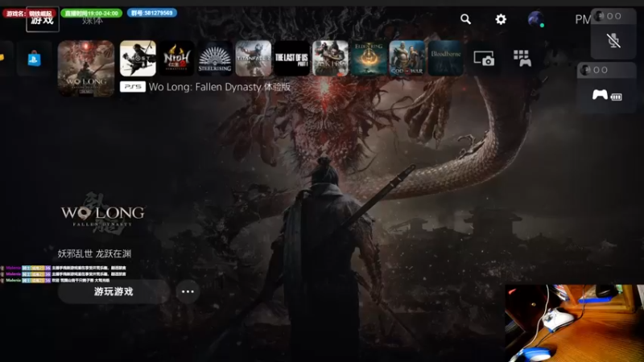Select the Wo Long game tile
Image resolution: width=644 pixels, height=362 pixels.
pos(86,68)
